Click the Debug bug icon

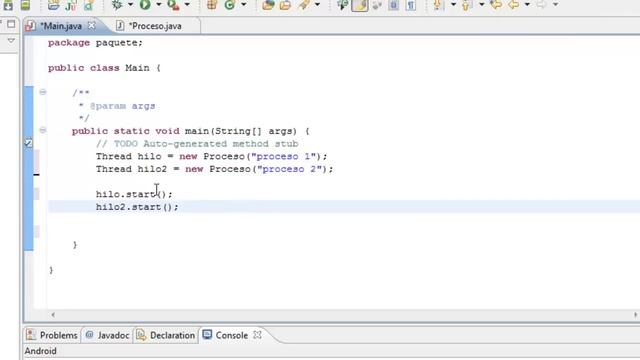(x=117, y=5)
